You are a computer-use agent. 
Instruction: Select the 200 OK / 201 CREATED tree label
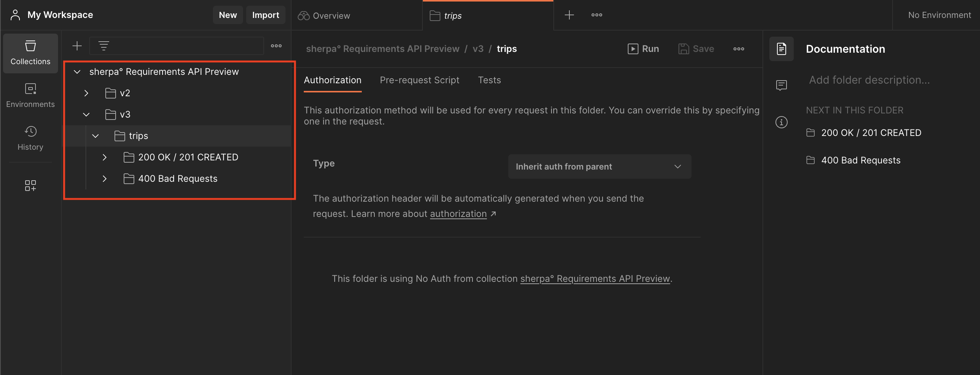pyautogui.click(x=188, y=157)
